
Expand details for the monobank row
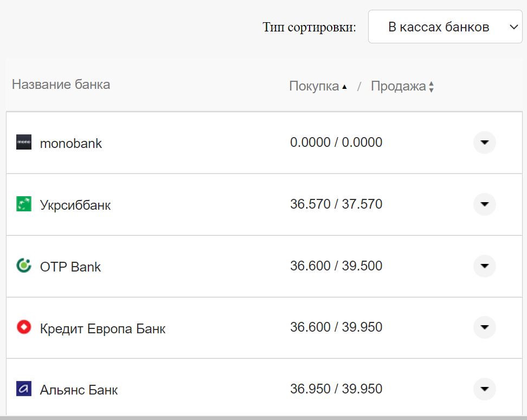[484, 143]
